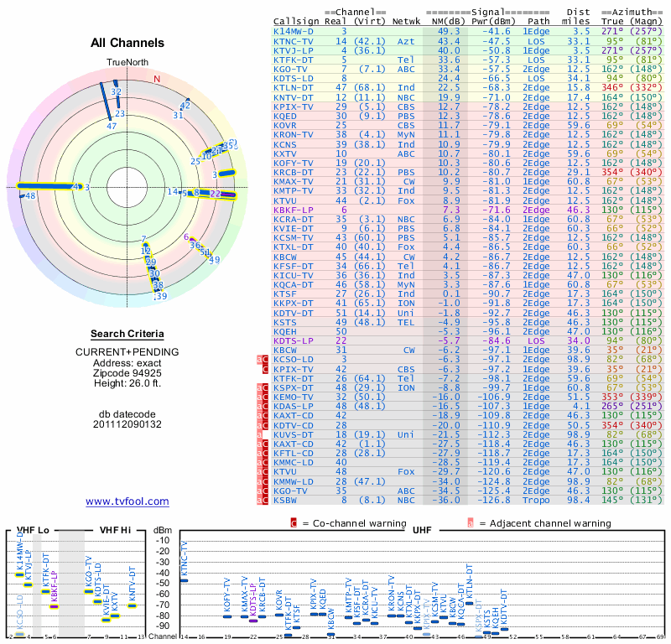The height and width of the screenshot is (644, 671).
Task: Select KTVJ-LP callsign in the table
Action: coord(294,50)
